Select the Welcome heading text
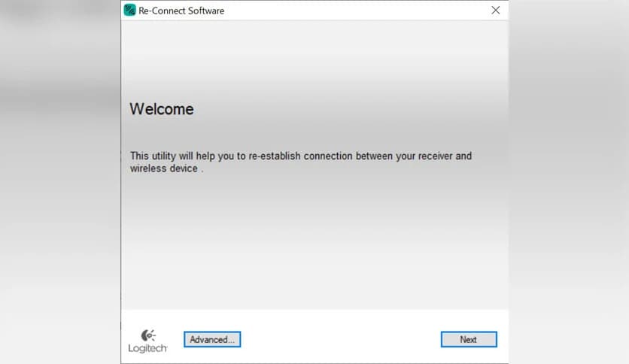Screen dimensions: 629x364 [162, 109]
